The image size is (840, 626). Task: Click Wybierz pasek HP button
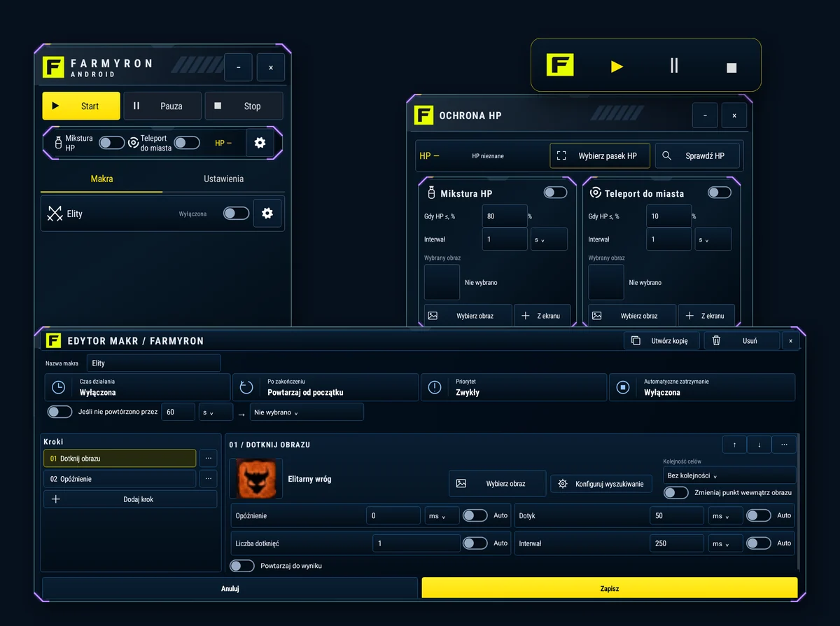click(x=600, y=156)
